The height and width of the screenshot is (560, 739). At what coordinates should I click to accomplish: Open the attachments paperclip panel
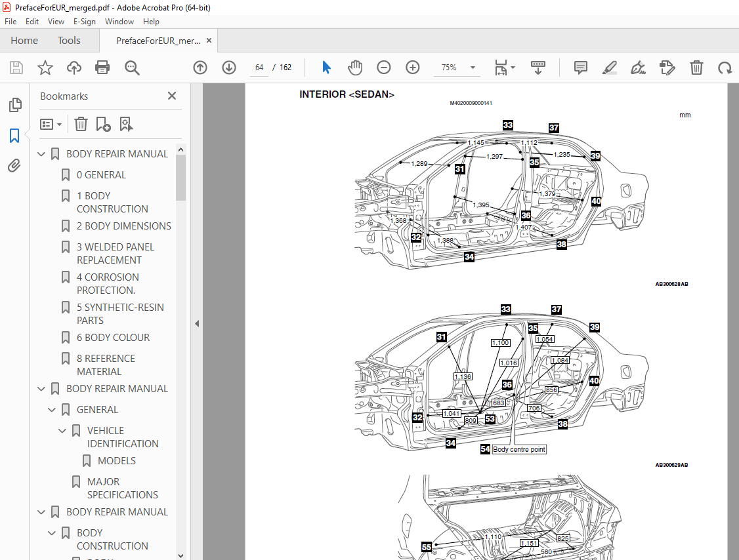(14, 166)
